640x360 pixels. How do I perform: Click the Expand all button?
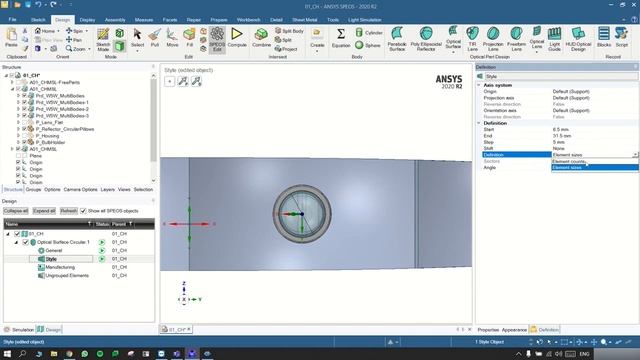click(x=44, y=211)
